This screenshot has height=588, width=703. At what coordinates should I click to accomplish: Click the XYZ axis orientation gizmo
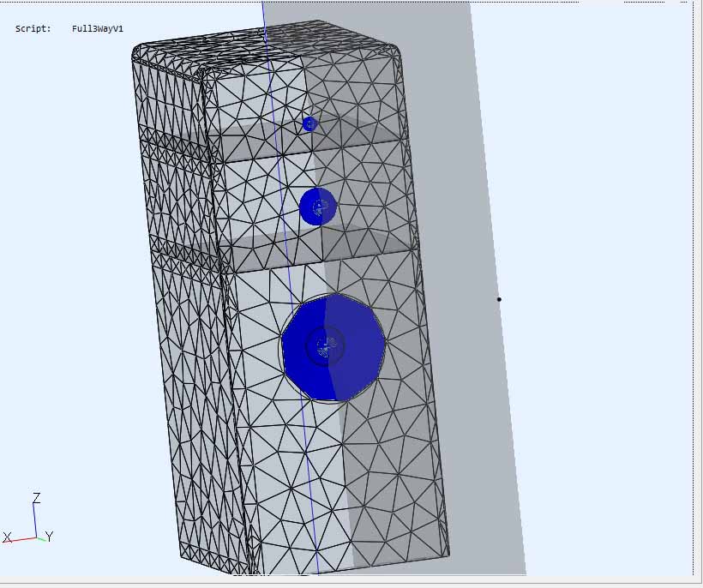click(x=27, y=519)
